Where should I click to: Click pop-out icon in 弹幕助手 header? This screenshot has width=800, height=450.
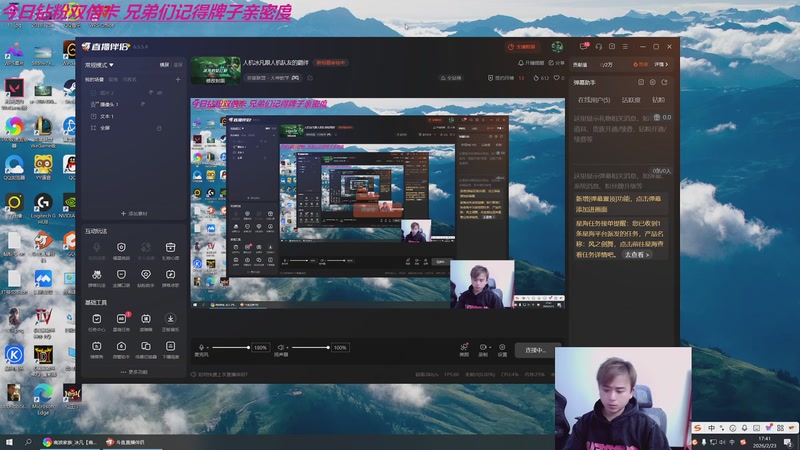coord(641,82)
